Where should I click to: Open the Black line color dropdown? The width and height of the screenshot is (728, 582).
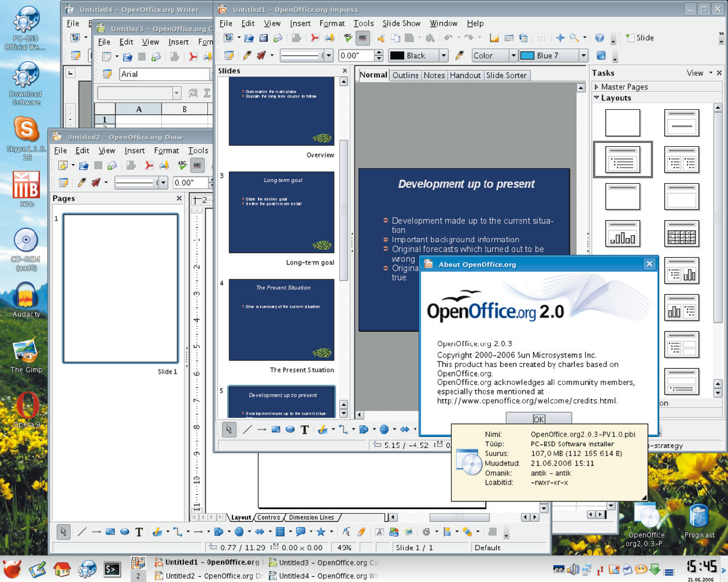point(444,55)
